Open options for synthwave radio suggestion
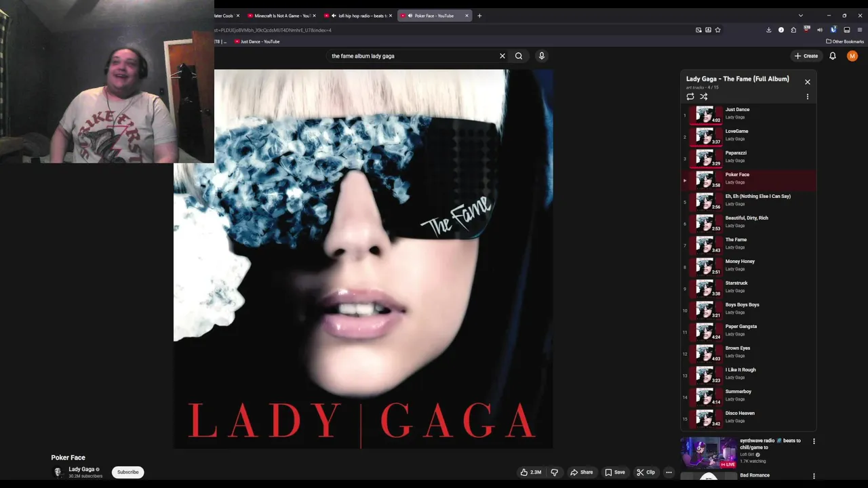 click(x=814, y=441)
